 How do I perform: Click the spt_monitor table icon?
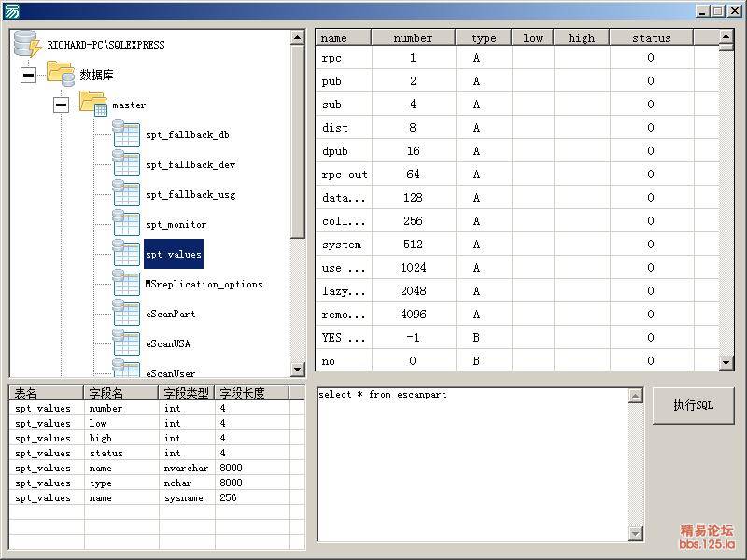click(126, 224)
